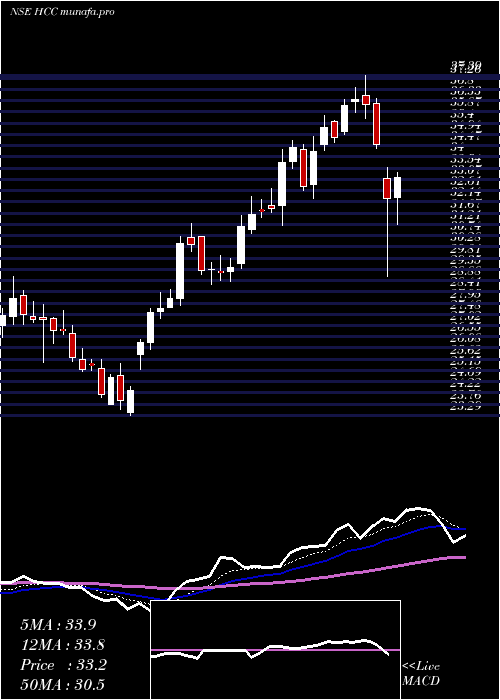
Task: Select the '12MA : 33.8' readout
Action: coord(62,645)
